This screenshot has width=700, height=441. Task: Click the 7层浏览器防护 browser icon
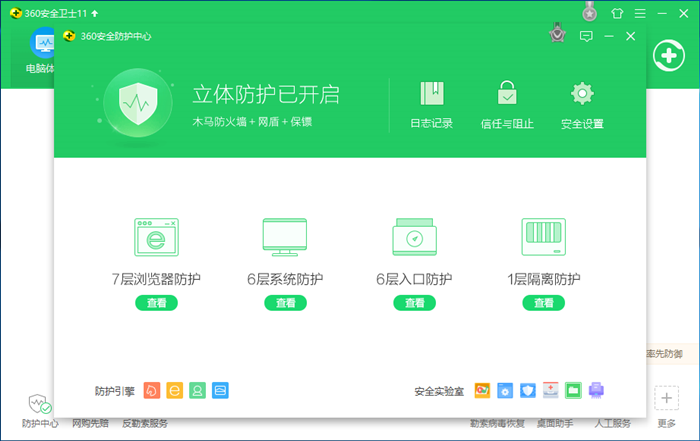coord(156,237)
